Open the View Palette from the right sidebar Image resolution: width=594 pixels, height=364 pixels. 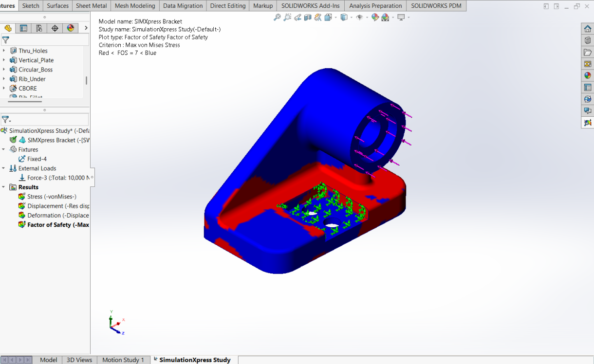588,63
